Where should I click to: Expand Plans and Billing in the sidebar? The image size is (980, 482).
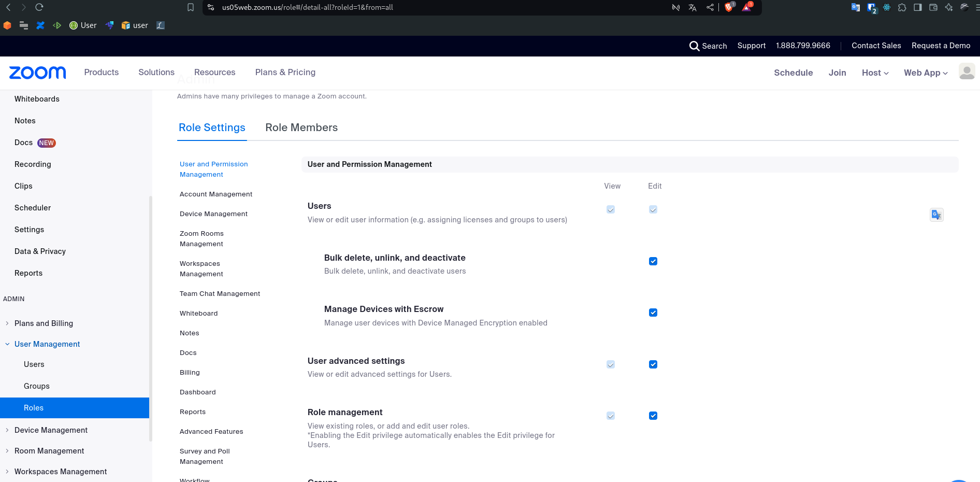44,323
